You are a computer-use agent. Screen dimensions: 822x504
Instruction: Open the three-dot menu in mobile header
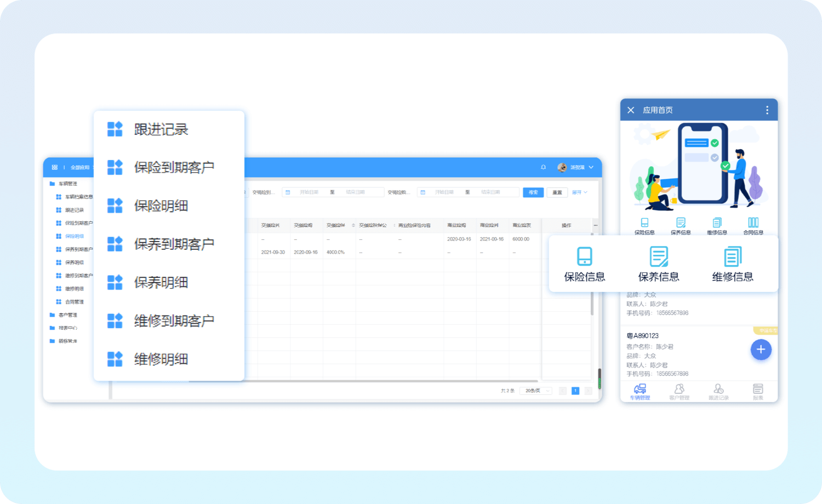767,110
